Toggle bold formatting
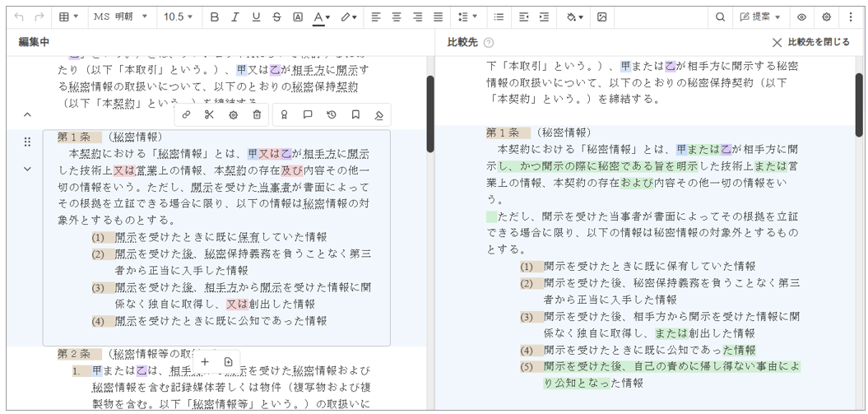The width and height of the screenshot is (868, 414). click(x=215, y=16)
